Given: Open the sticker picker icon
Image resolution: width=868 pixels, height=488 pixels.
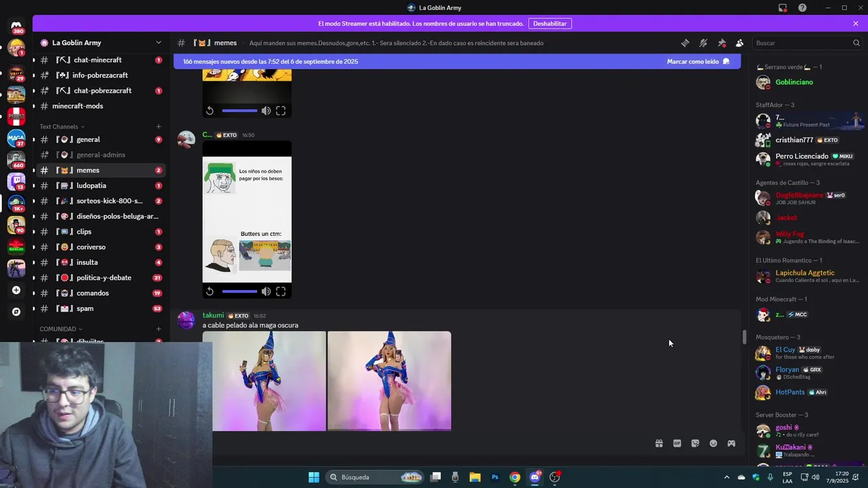Looking at the screenshot, I should point(695,443).
